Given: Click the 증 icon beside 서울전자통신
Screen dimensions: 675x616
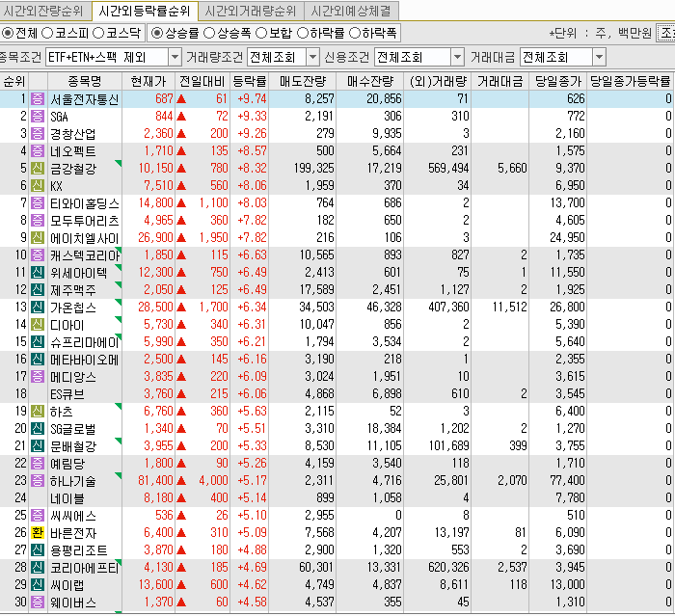Looking at the screenshot, I should tap(38, 99).
